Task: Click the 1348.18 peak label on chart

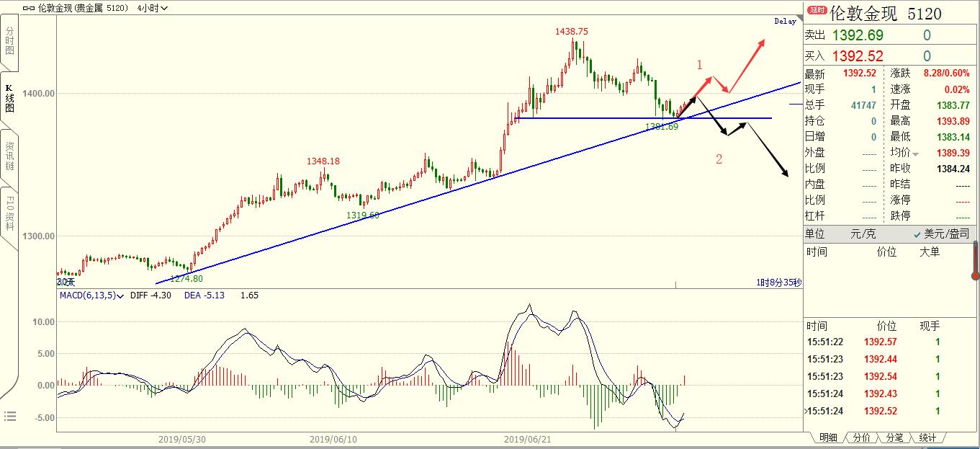Action: 323,161
